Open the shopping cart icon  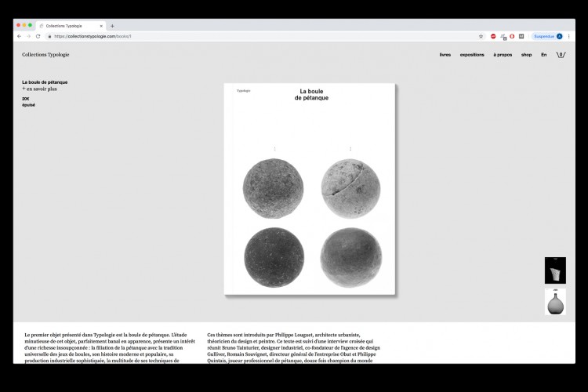[561, 55]
